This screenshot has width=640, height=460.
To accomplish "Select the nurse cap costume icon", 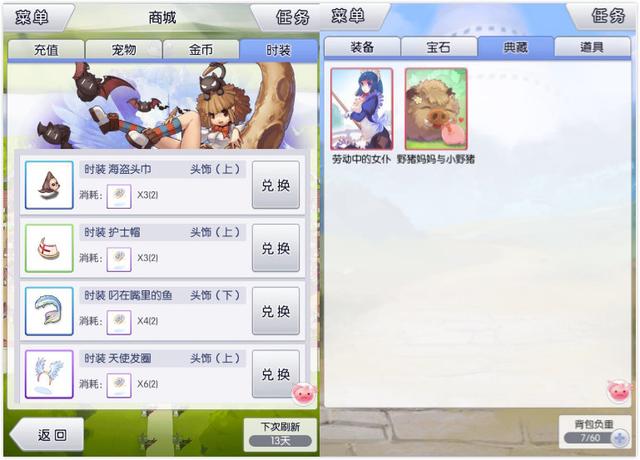I will click(49, 248).
